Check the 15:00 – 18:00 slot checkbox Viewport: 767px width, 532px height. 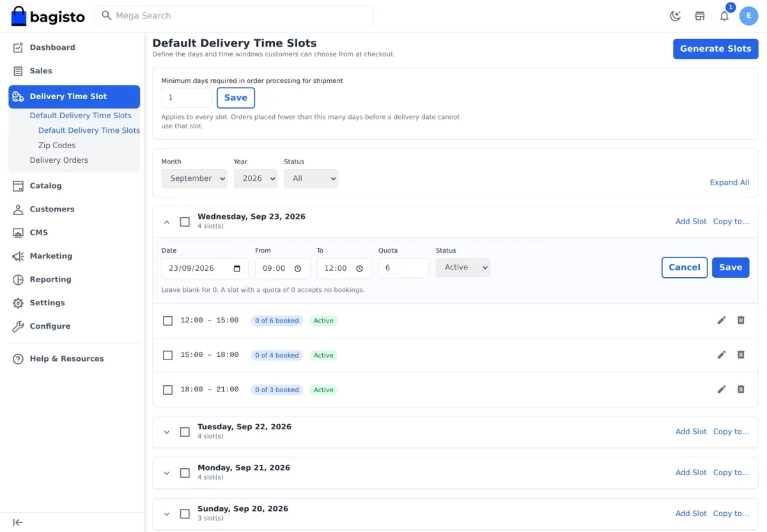point(167,355)
